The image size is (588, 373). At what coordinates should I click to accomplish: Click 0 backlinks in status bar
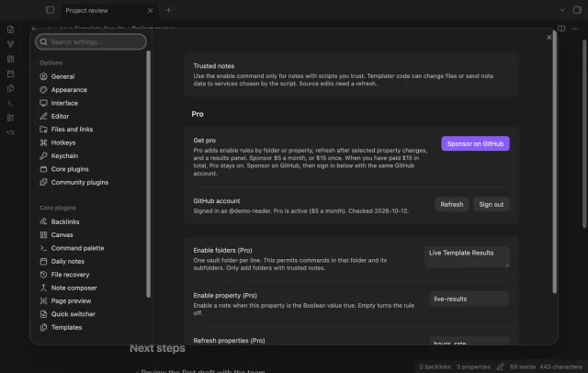pyautogui.click(x=435, y=367)
